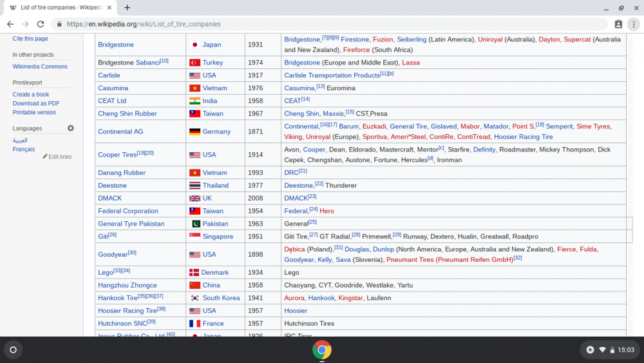This screenshot has width=644, height=363.
Task: Click the Carlisle Transportation Products link
Action: [332, 75]
